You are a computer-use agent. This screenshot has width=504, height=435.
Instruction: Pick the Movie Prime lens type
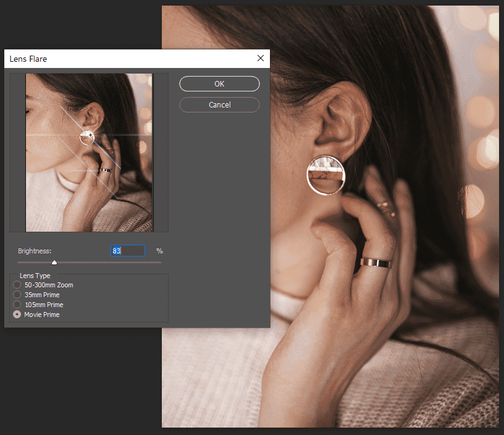[17, 315]
